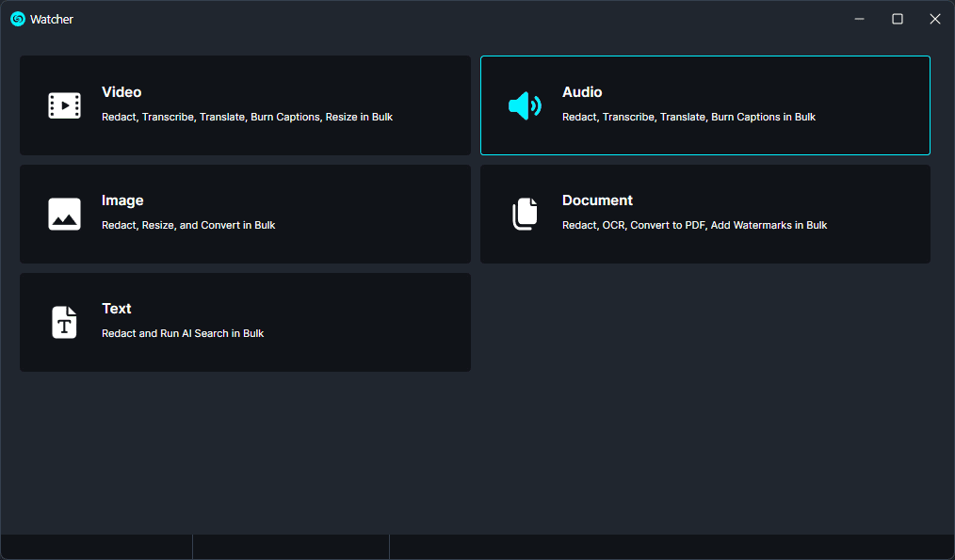The width and height of the screenshot is (955, 560).
Task: Click "Redact, Resize, and Convert in Bulk" text
Action: pos(188,225)
